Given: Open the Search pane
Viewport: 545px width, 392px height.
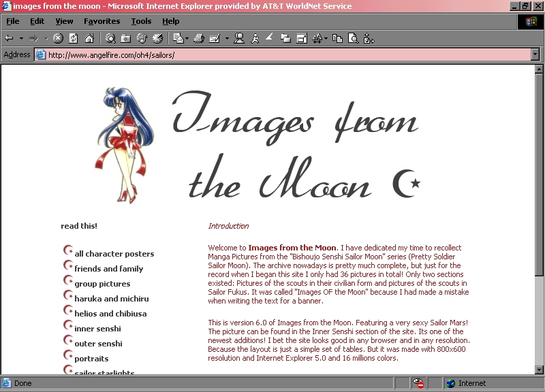Looking at the screenshot, I should 110,39.
